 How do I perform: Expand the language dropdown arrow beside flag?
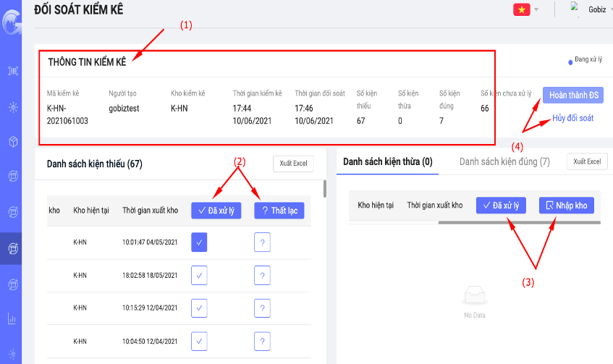(536, 9)
